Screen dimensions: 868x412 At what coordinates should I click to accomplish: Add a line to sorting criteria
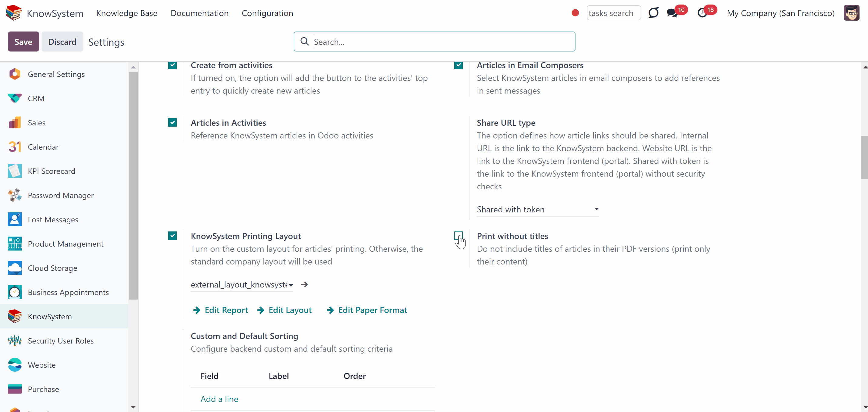[x=219, y=399]
